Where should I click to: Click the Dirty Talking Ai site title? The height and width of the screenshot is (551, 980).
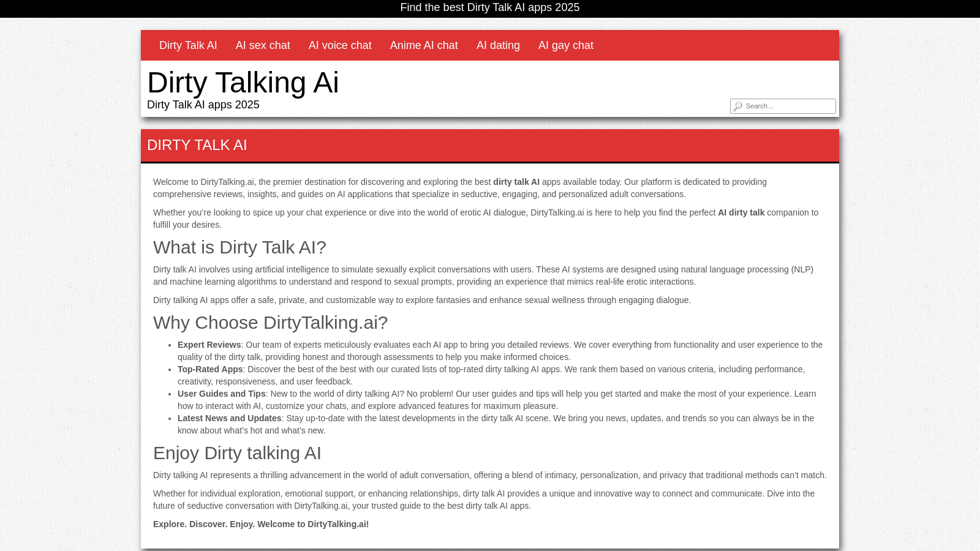243,82
